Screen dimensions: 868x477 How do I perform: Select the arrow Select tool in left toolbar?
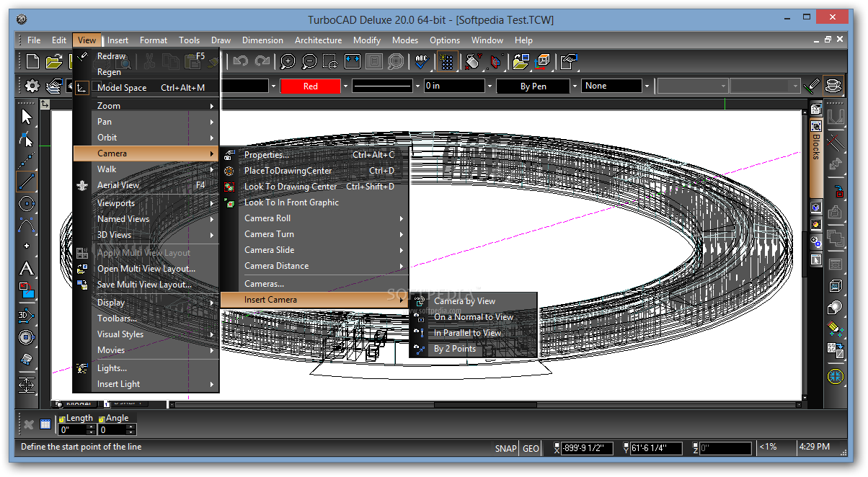point(27,116)
